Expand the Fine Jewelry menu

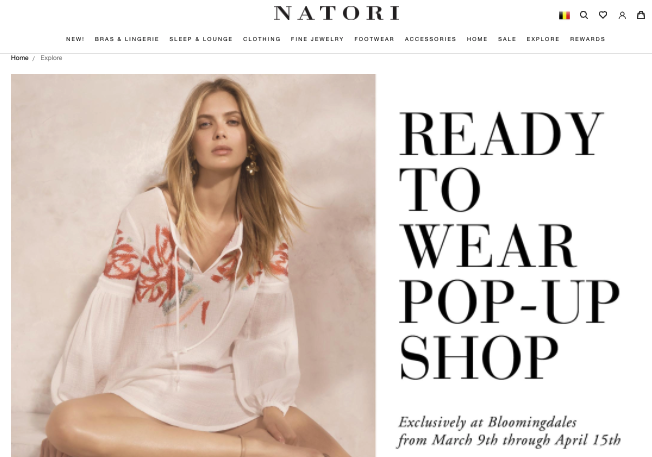[x=317, y=39]
